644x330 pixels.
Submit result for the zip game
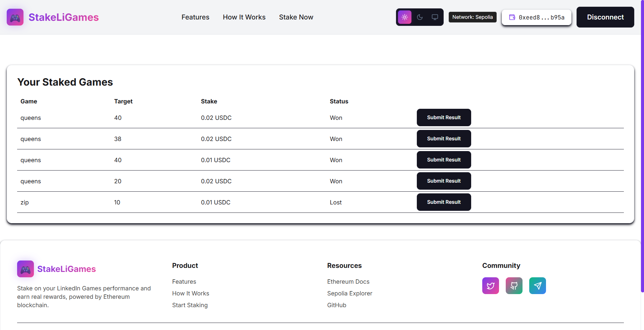444,202
